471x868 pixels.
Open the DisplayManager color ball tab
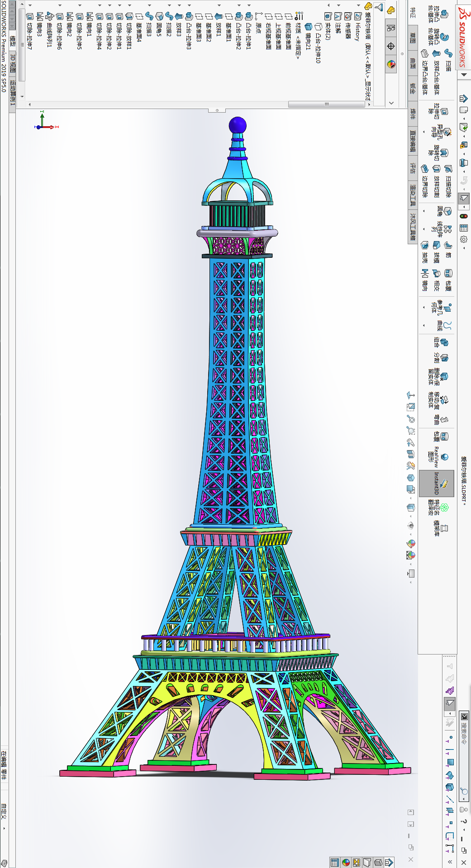coord(391,64)
